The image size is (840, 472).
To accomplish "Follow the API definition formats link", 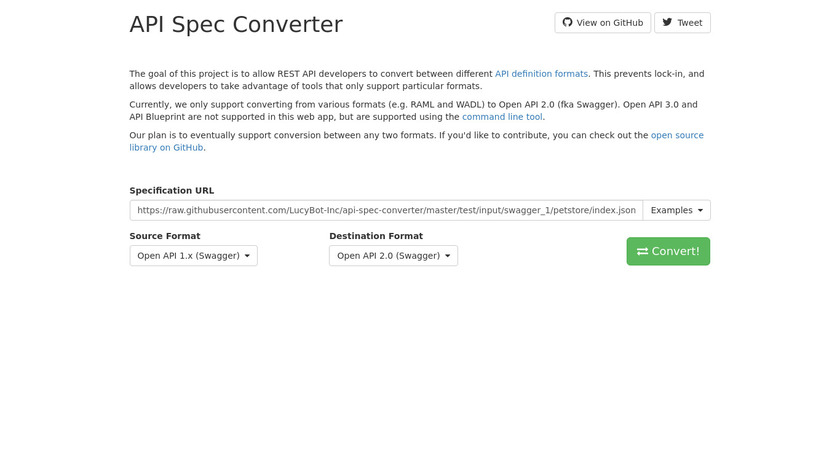I will [x=541, y=74].
